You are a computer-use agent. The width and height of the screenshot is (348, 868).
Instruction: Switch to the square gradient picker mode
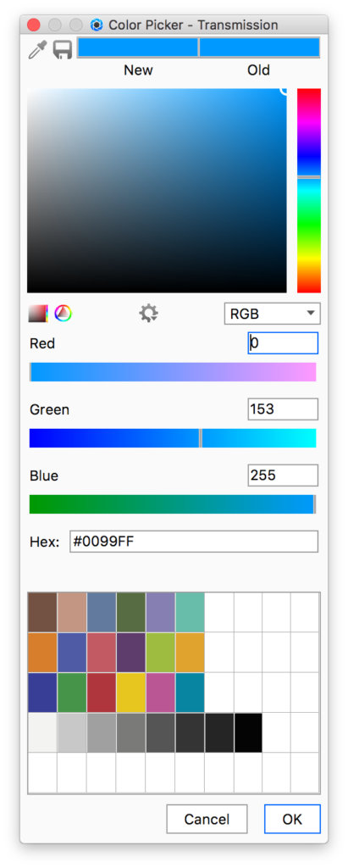38,314
